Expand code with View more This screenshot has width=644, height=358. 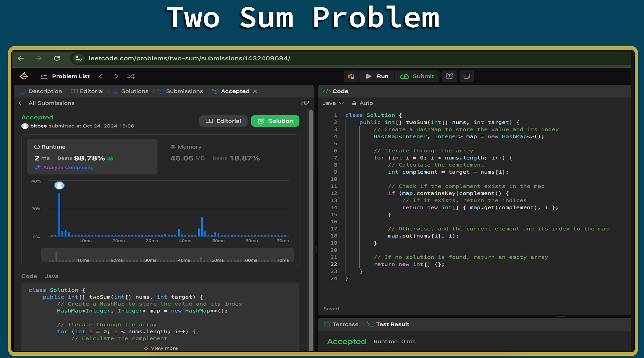161,348
